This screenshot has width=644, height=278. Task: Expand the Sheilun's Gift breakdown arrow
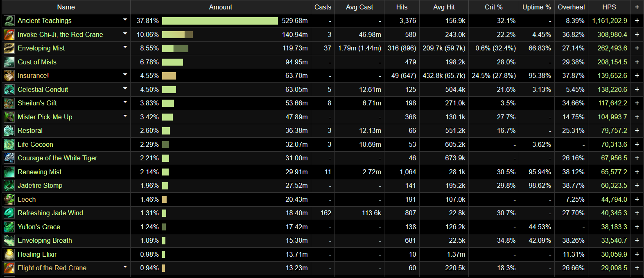click(x=125, y=102)
